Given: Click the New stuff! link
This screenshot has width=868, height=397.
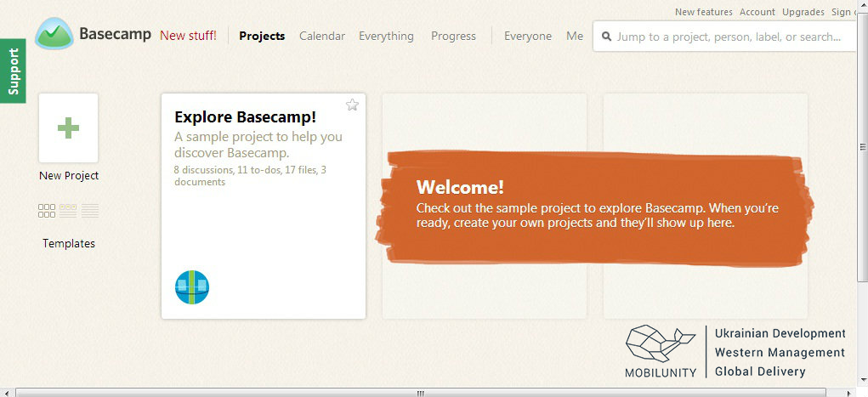Looking at the screenshot, I should (x=188, y=36).
